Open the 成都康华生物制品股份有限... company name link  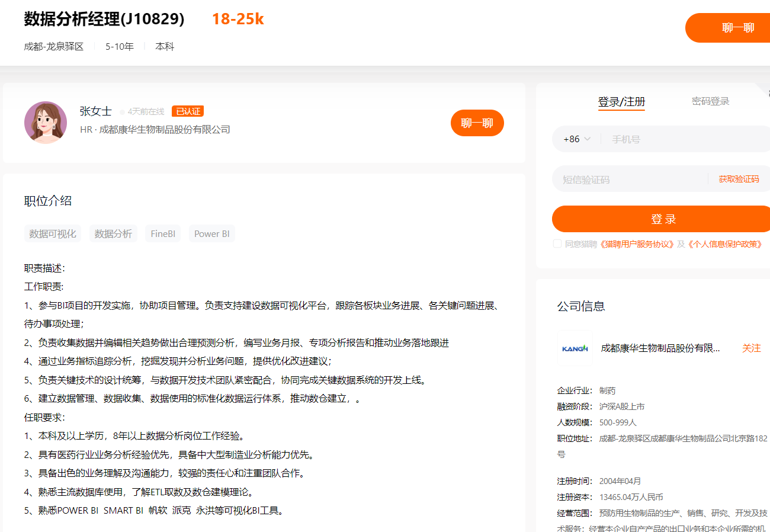(660, 348)
